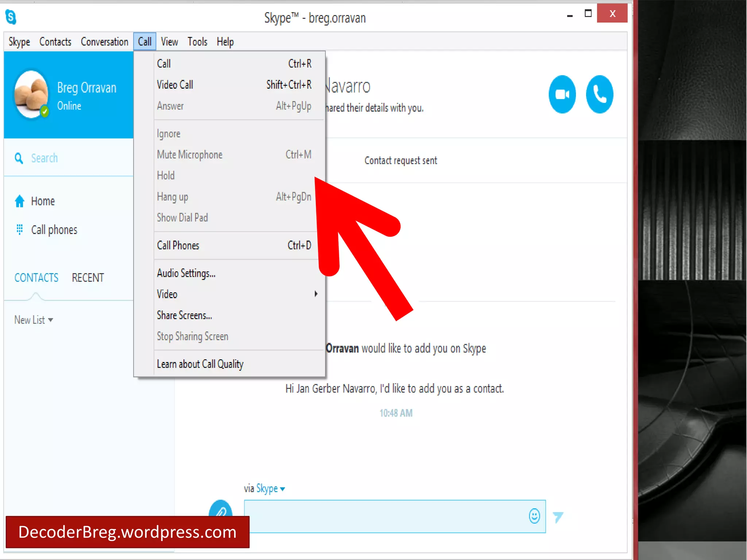Expand the New List dropdown
The width and height of the screenshot is (747, 560).
[x=34, y=320]
